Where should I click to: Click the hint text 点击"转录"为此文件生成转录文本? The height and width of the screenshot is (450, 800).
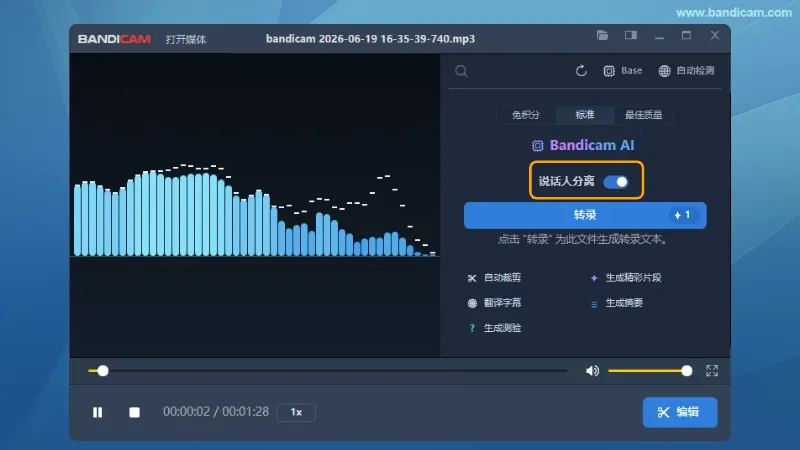[583, 239]
